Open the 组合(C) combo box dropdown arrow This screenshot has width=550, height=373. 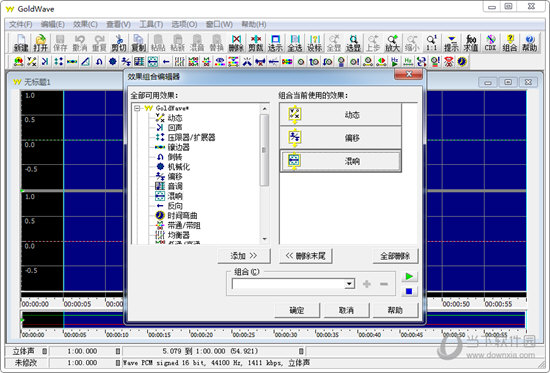pyautogui.click(x=349, y=284)
